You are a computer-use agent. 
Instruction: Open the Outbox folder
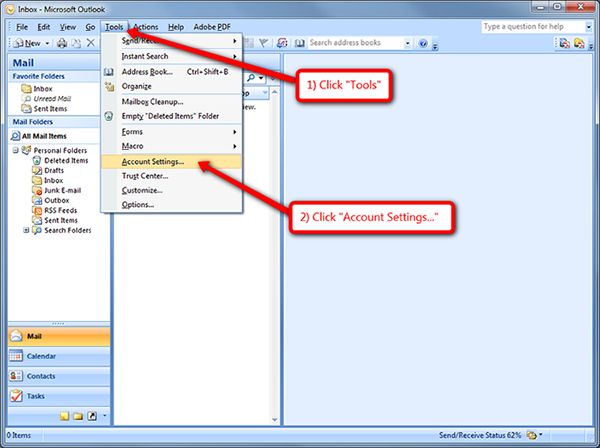pos(51,200)
